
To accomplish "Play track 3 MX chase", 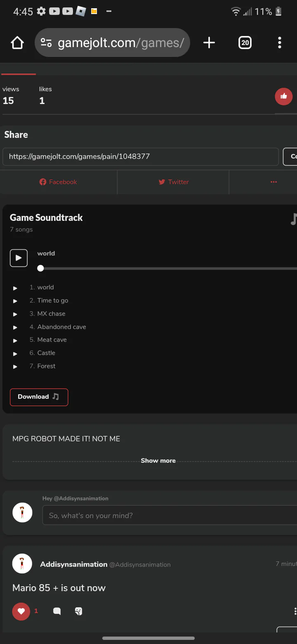I will point(15,314).
